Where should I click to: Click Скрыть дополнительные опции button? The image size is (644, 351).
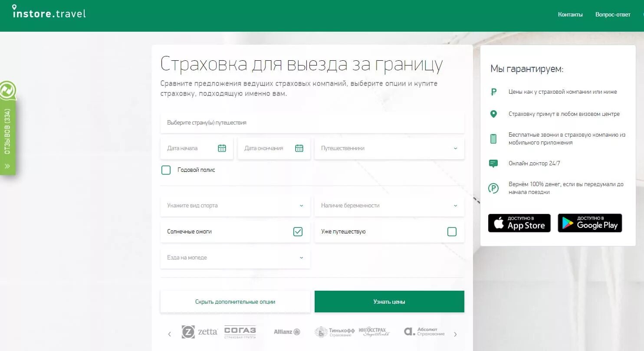point(235,302)
